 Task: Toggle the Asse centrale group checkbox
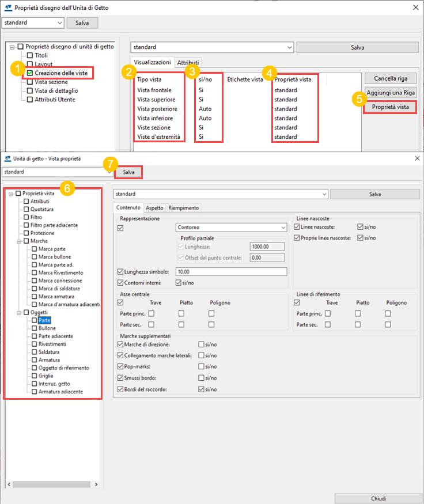[x=120, y=302]
